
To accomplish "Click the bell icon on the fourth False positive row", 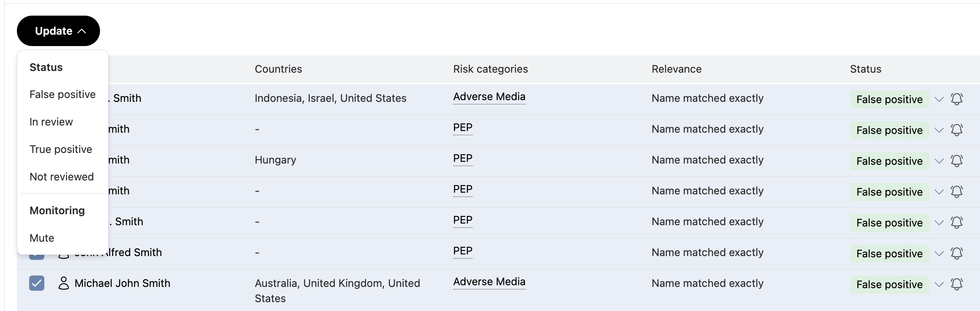I will [x=957, y=192].
